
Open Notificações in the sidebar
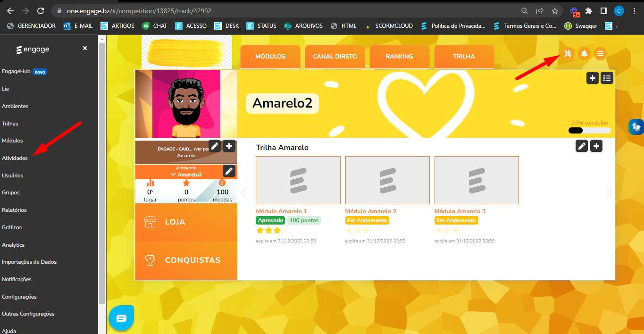tap(17, 279)
